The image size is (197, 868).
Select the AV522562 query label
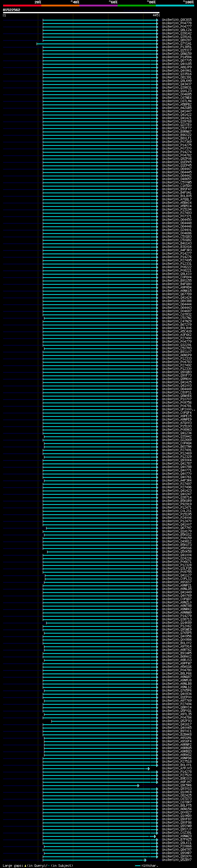[11, 10]
